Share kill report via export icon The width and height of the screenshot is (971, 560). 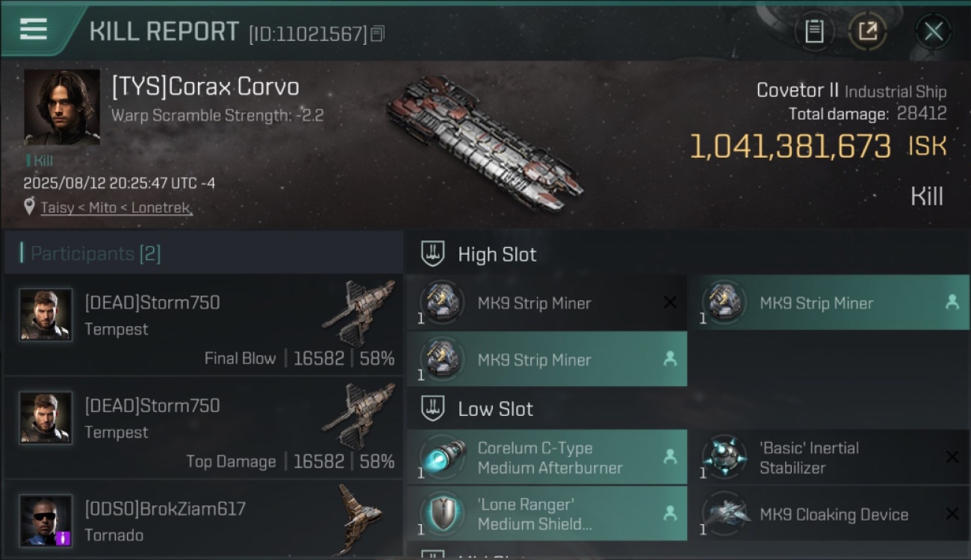click(x=867, y=31)
